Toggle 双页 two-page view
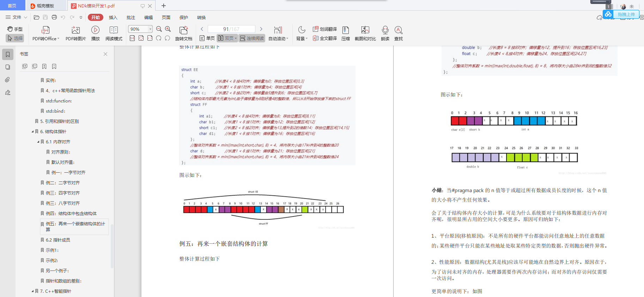 [227, 38]
